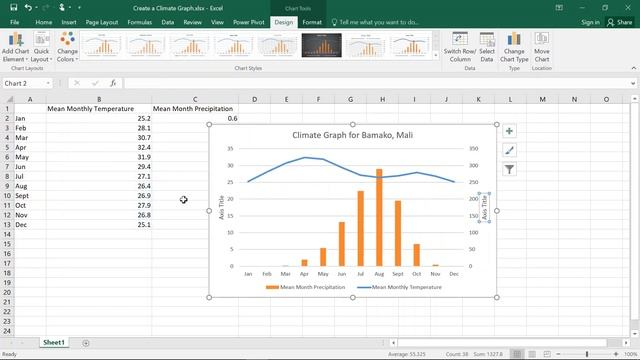
Task: Click the Mean Month Precipitation legend entry
Action: [305, 287]
